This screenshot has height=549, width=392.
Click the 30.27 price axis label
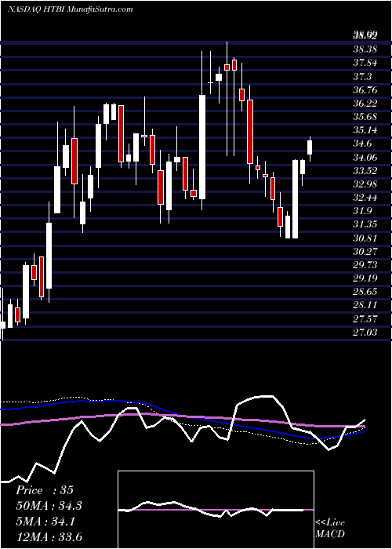click(365, 252)
